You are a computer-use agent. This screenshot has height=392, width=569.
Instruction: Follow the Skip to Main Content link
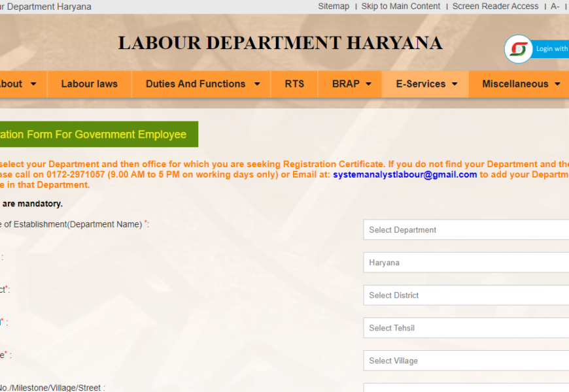[401, 7]
